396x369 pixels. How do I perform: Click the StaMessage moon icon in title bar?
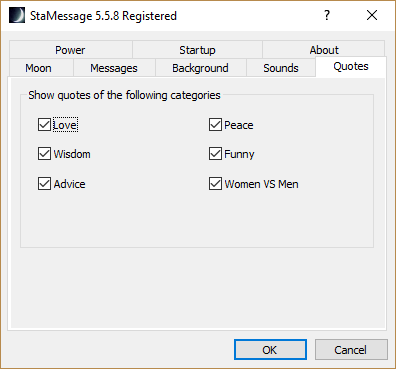[17, 15]
